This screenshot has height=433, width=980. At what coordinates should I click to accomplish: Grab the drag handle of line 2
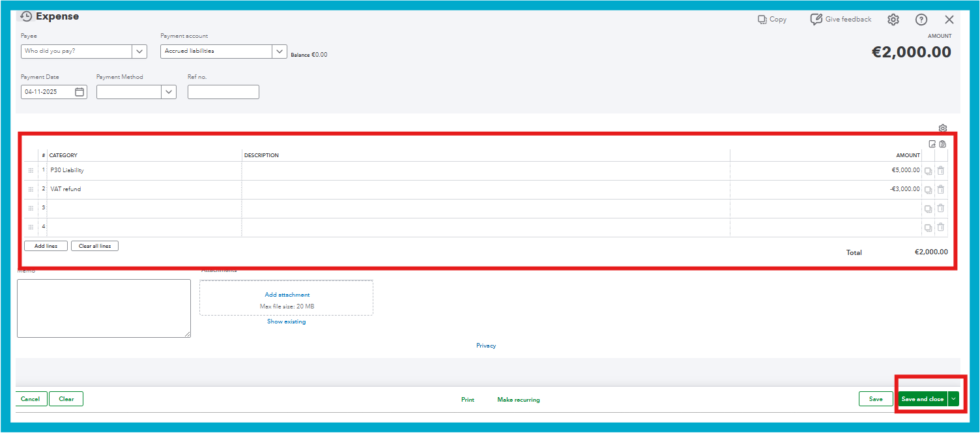coord(31,190)
